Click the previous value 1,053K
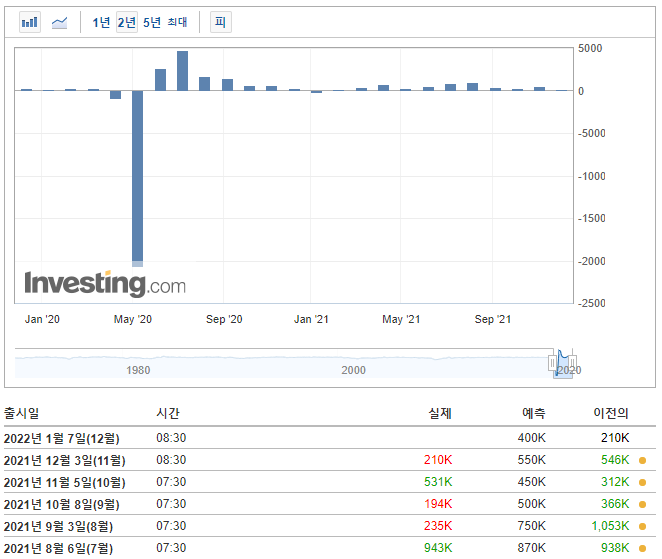This screenshot has width=662, height=559. pyautogui.click(x=610, y=526)
